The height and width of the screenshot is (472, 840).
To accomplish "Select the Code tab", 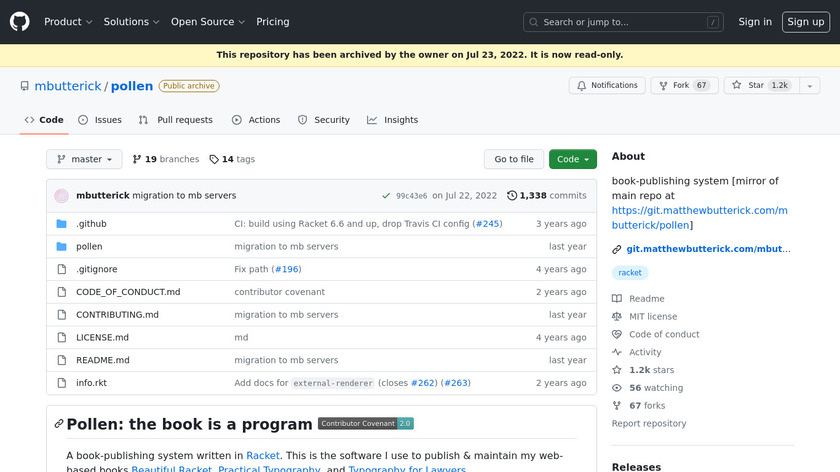I will (44, 120).
